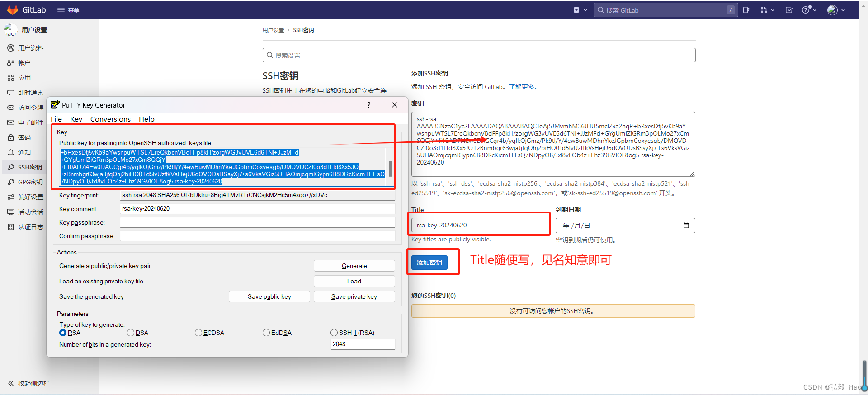Expand the create new plus dropdown
This screenshot has width=868, height=395.
coord(580,10)
